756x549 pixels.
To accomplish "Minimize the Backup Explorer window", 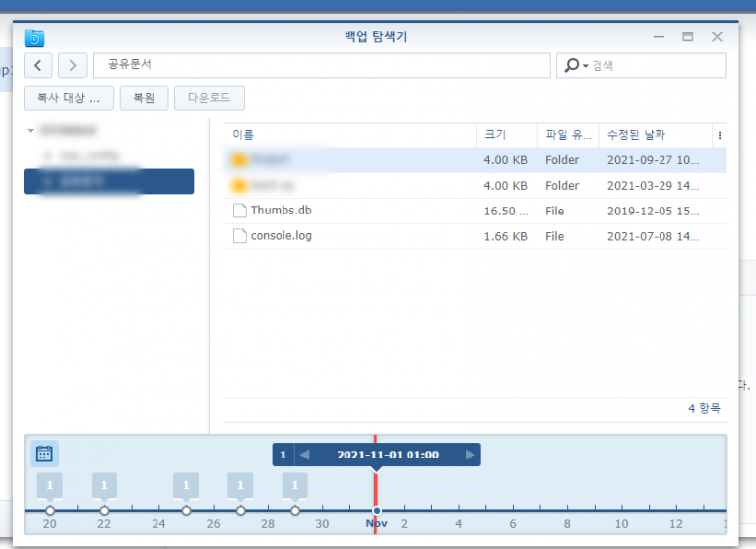I will click(x=659, y=37).
